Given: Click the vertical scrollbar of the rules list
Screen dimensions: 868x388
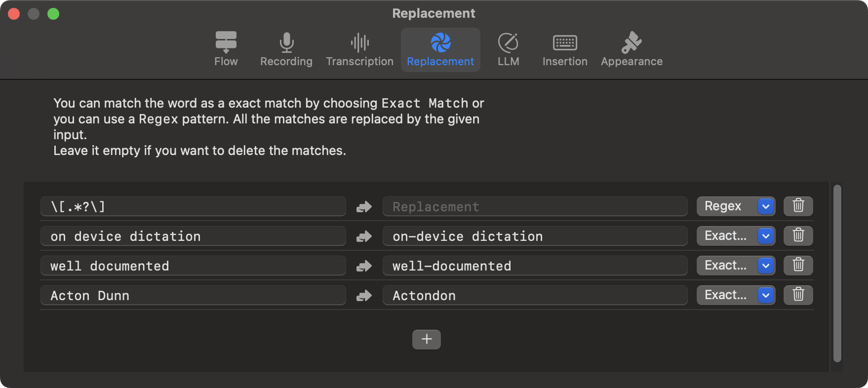Looking at the screenshot, I should 836,274.
